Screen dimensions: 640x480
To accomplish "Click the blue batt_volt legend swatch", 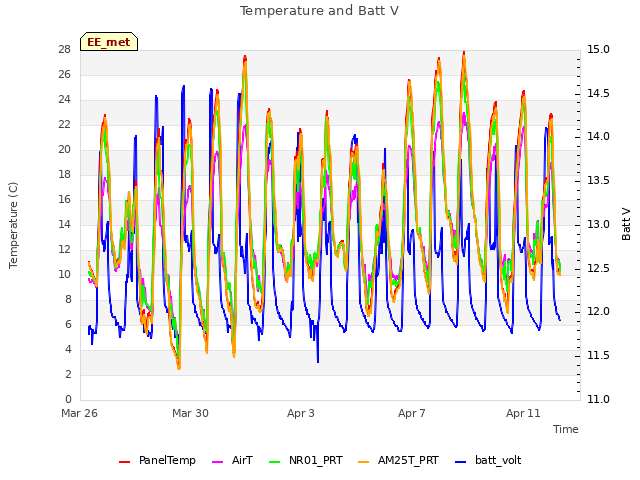I will pyautogui.click(x=460, y=462).
